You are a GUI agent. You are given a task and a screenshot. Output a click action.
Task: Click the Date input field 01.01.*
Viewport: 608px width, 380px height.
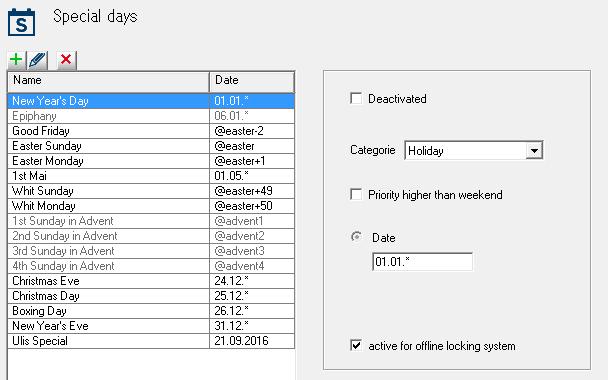pyautogui.click(x=422, y=262)
